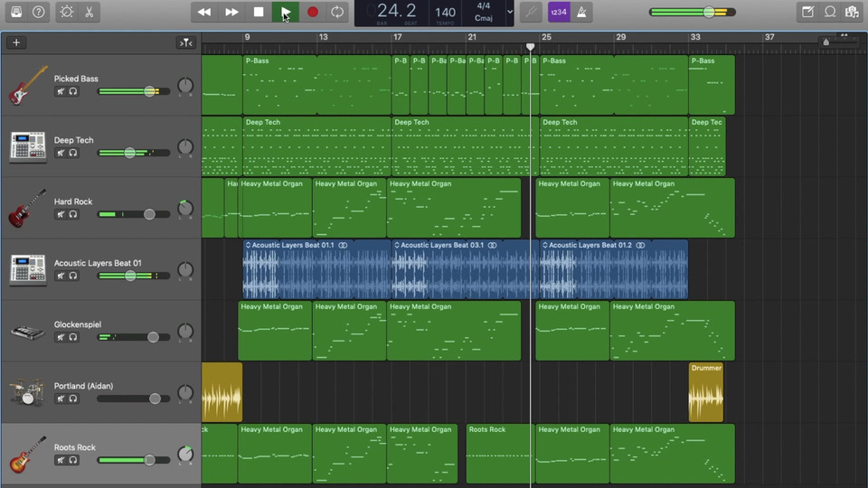
Task: Open the Cmaj key signature menu
Action: (483, 17)
